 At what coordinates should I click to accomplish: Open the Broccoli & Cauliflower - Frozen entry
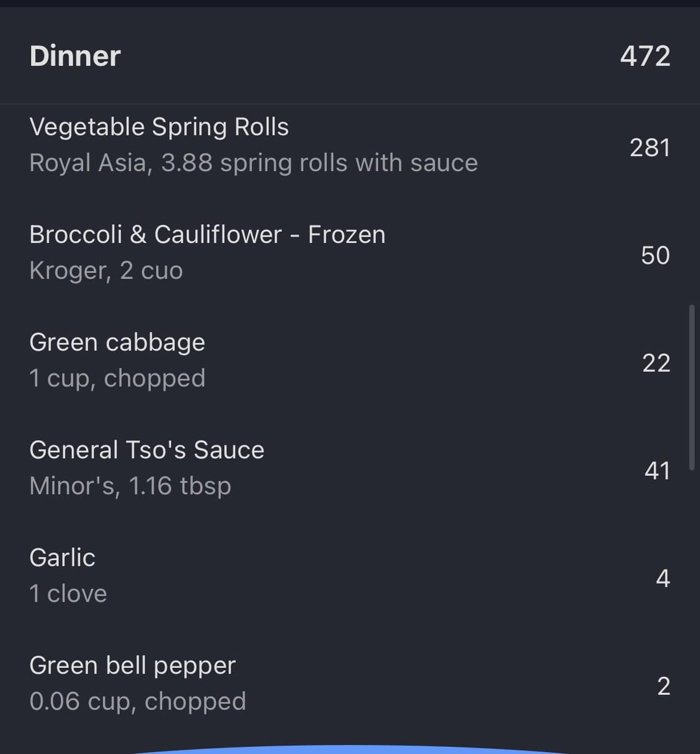click(x=207, y=235)
